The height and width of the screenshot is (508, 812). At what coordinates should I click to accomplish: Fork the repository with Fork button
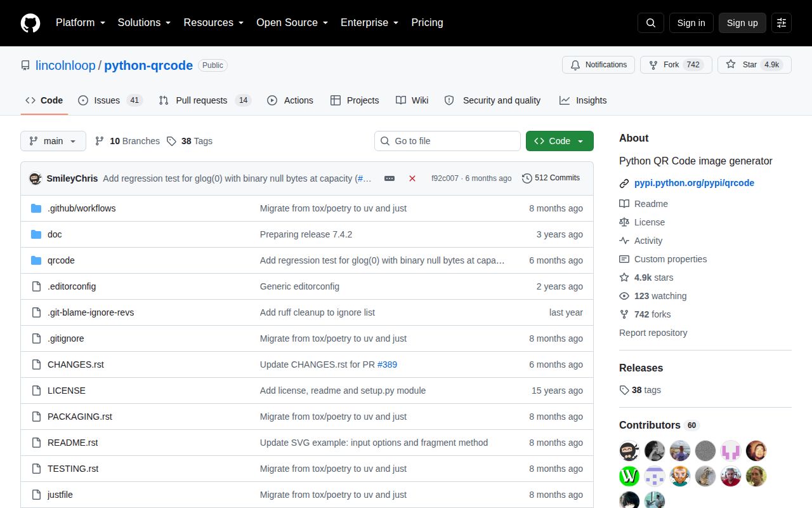click(676, 65)
